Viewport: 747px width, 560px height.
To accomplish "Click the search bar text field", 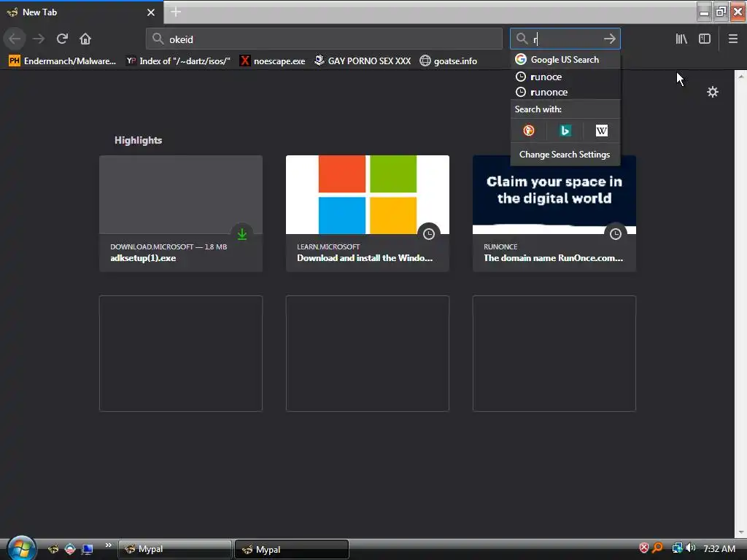I will (565, 39).
